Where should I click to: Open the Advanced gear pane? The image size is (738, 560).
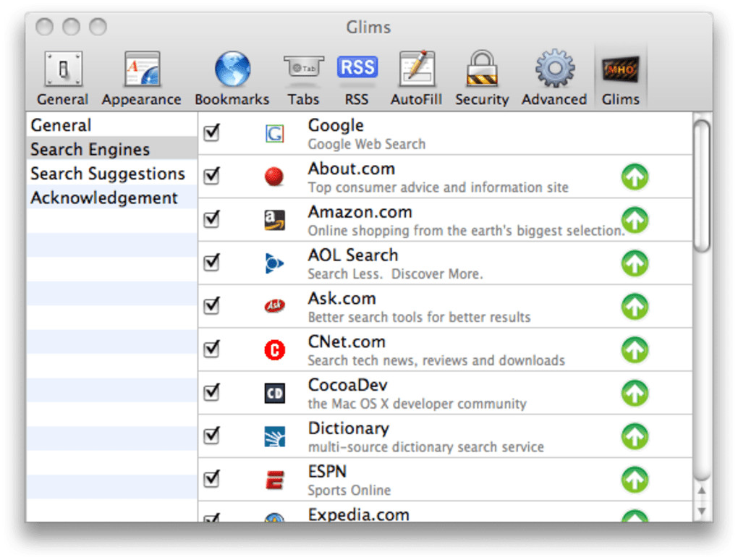pyautogui.click(x=554, y=77)
